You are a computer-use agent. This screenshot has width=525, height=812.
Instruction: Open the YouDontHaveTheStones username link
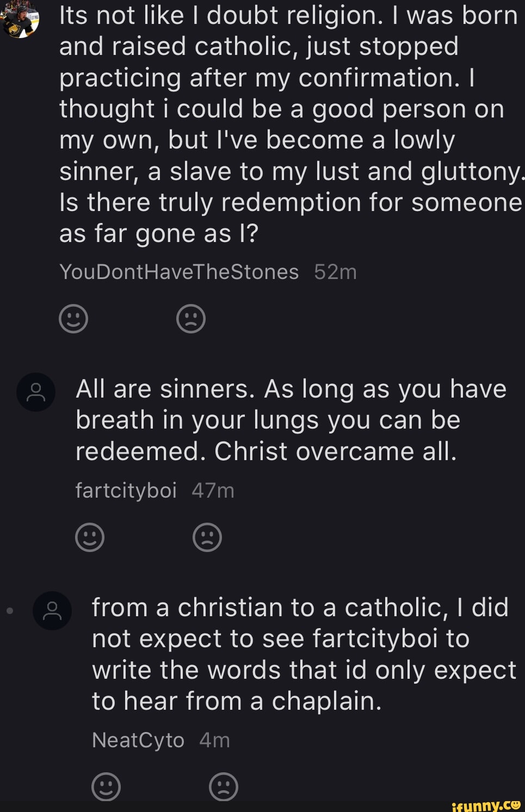pyautogui.click(x=179, y=272)
